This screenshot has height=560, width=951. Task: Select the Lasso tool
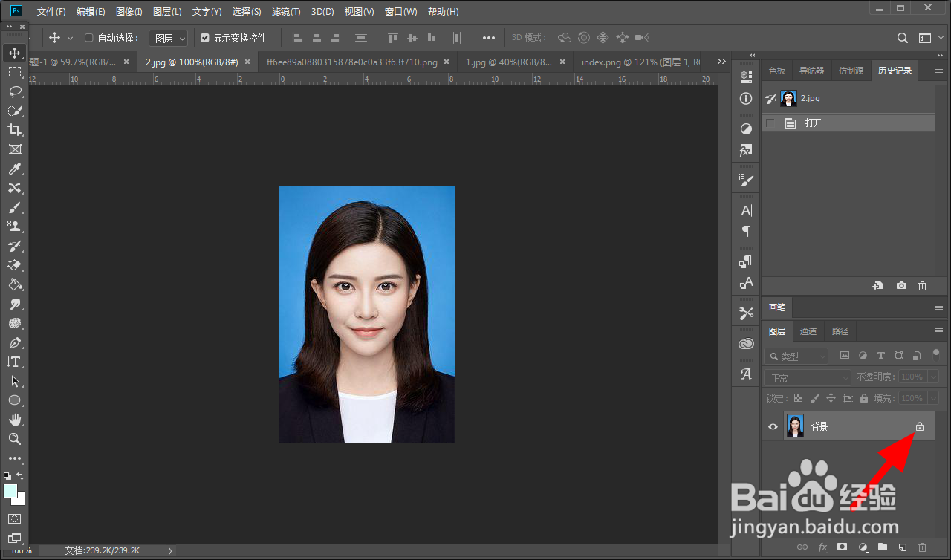[x=14, y=91]
